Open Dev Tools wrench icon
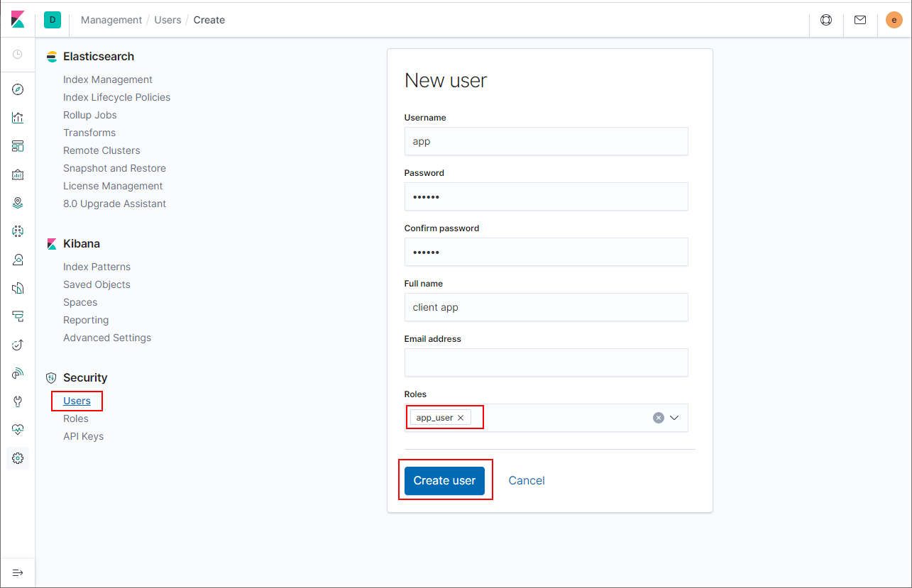Image resolution: width=912 pixels, height=588 pixels. click(18, 401)
